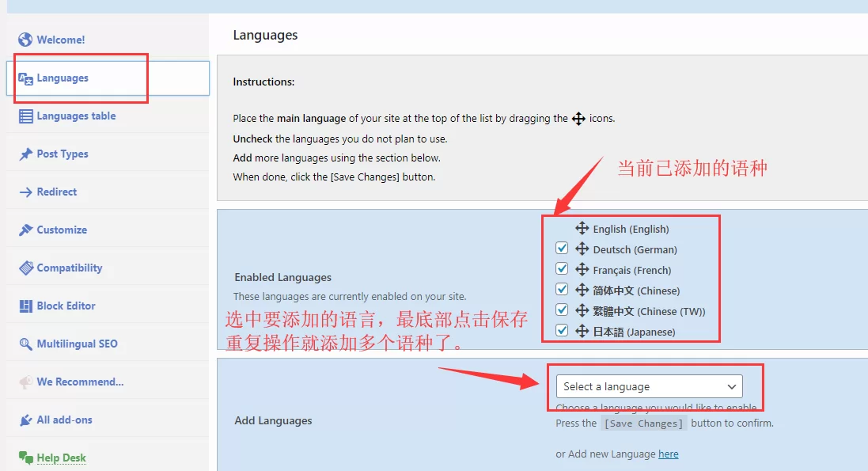Screen dimensions: 868x471
Task: Uncheck the 日本語 (Japanese) checkbox
Action: pyautogui.click(x=562, y=330)
